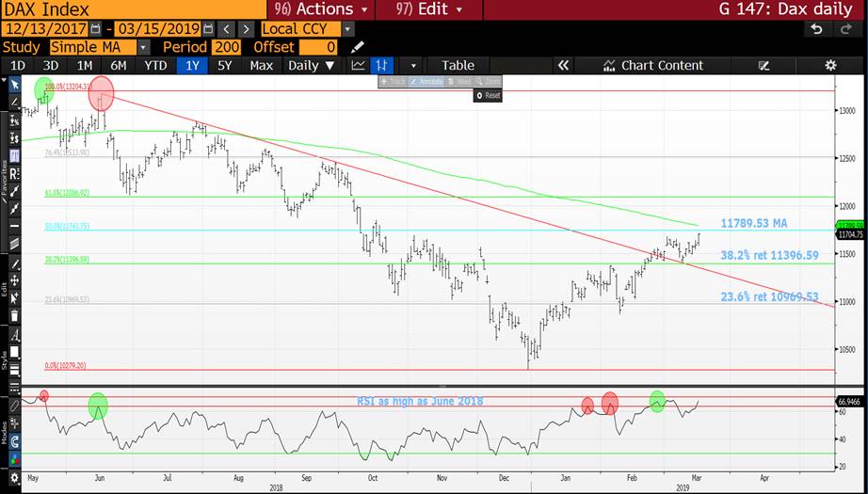
Task: Open the end date calendar picker
Action: click(208, 29)
